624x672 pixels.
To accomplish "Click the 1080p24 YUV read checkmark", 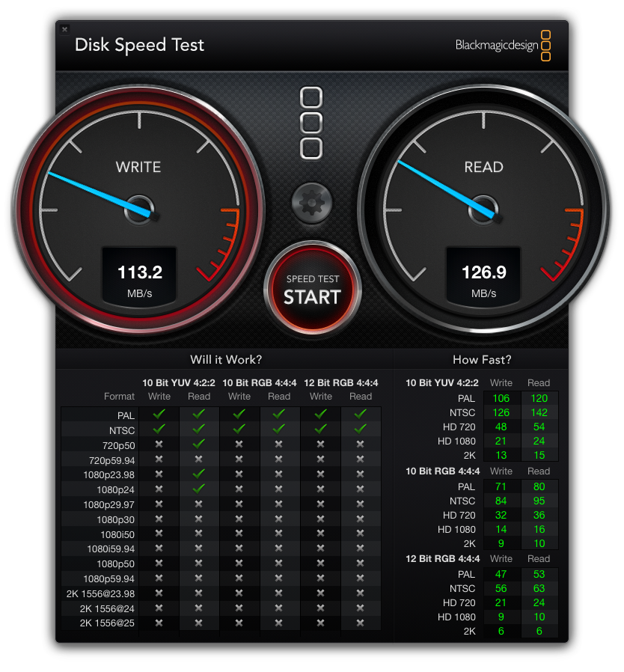I will point(198,488).
